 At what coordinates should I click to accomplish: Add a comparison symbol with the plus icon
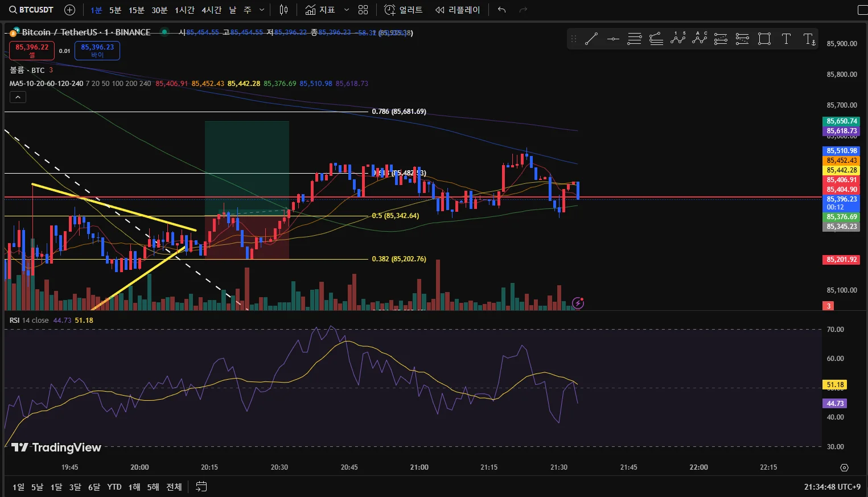(69, 10)
